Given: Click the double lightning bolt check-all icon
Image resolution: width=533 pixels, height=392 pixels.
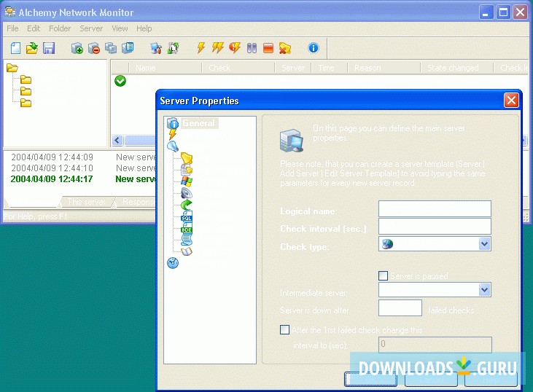Looking at the screenshot, I should tap(217, 48).
